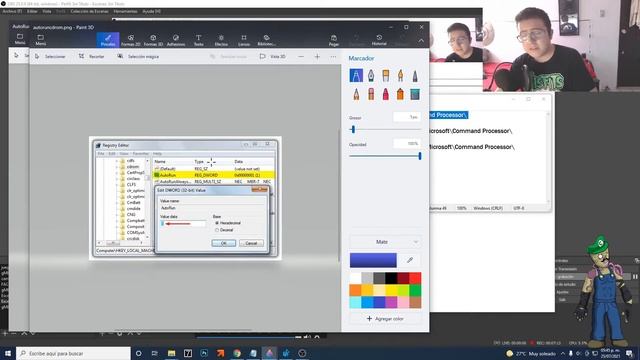
Task: Choose the white color swatch
Action: click(x=356, y=278)
